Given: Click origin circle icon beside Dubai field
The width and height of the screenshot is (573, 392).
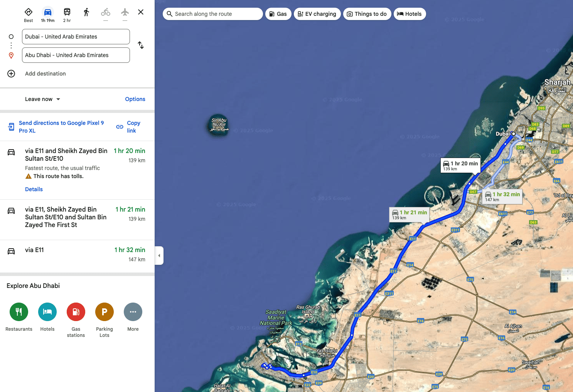Looking at the screenshot, I should coord(11,37).
